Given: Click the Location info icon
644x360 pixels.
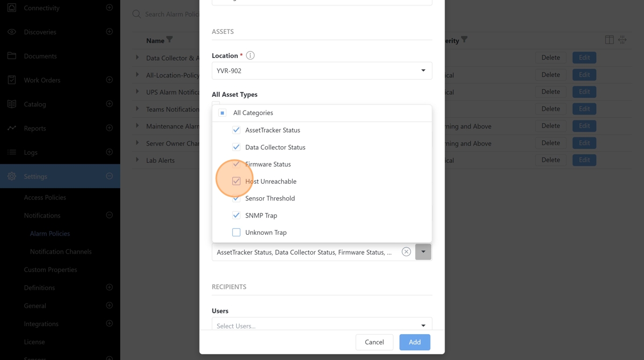Looking at the screenshot, I should [250, 55].
